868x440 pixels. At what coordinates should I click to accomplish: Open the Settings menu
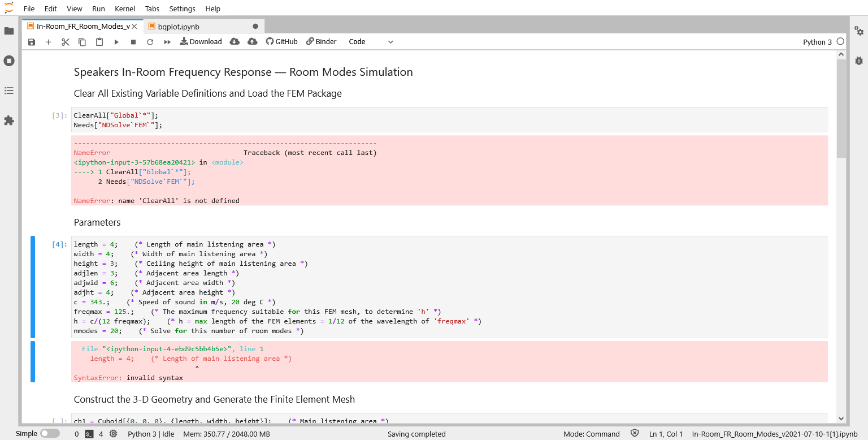182,8
